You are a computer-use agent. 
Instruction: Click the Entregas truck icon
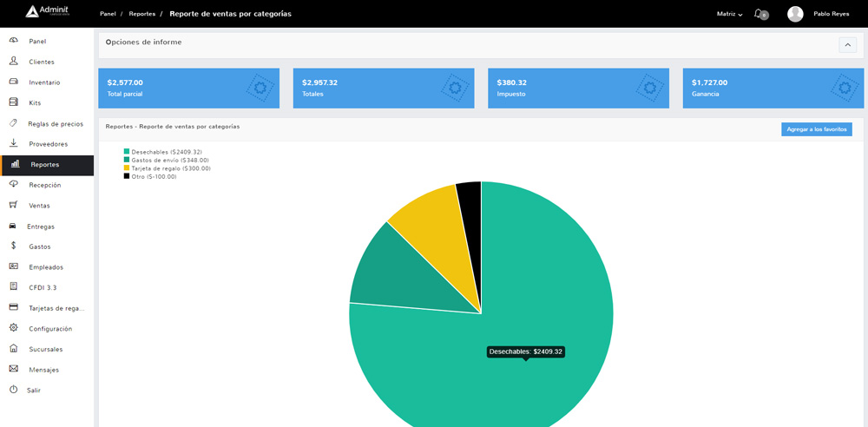coord(13,226)
